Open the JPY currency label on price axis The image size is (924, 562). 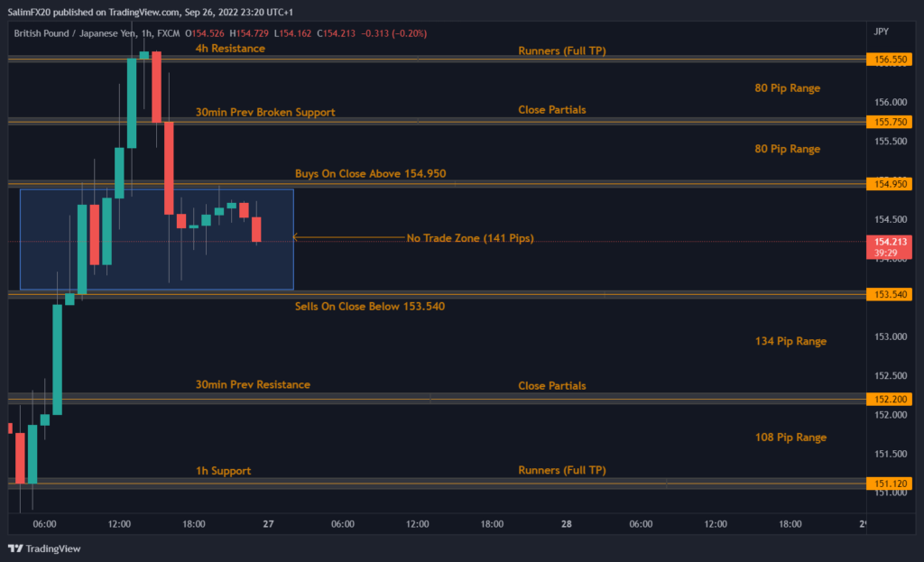point(882,32)
